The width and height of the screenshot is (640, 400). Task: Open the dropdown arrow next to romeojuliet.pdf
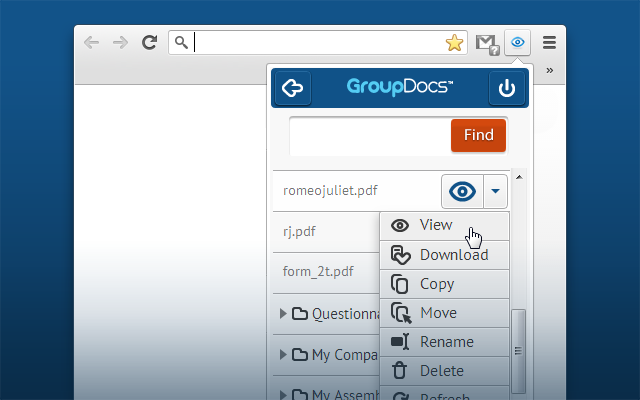coord(496,191)
